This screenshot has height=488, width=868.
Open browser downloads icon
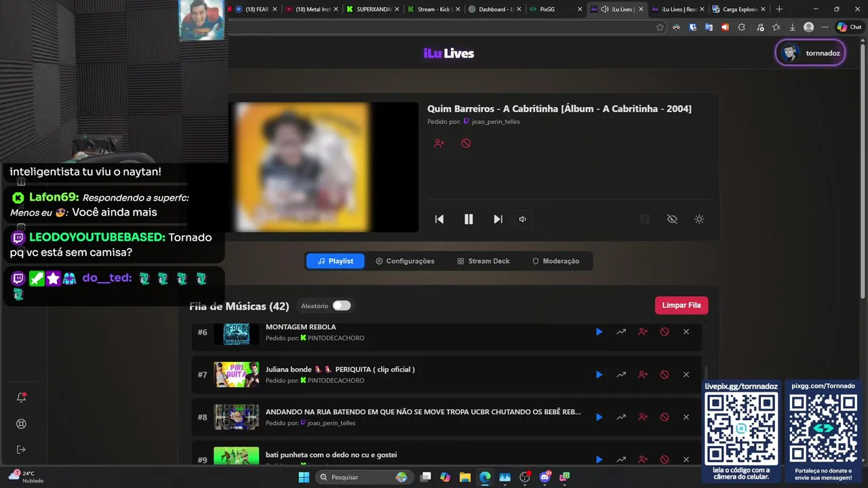792,27
